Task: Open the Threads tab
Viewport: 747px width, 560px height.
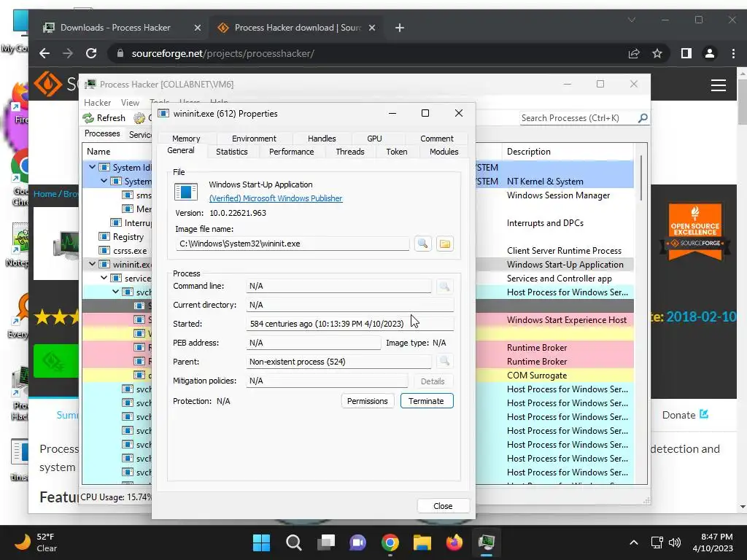Action: [x=349, y=152]
